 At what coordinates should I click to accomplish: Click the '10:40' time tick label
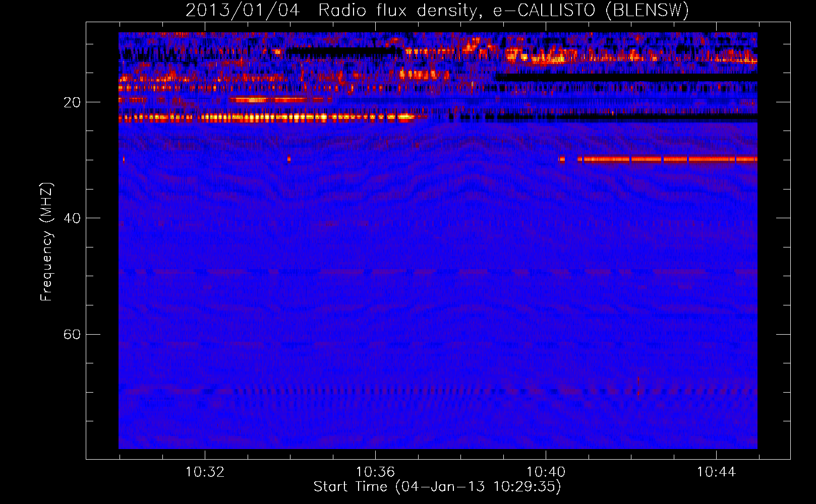click(x=546, y=472)
